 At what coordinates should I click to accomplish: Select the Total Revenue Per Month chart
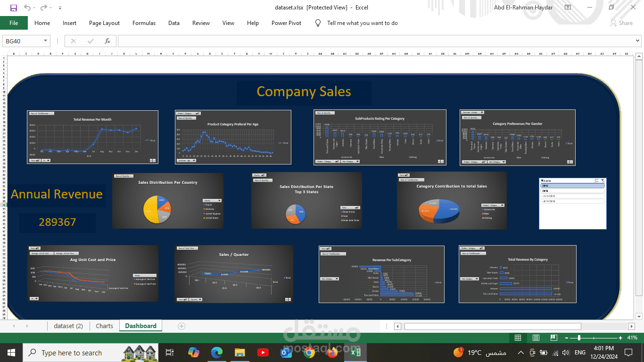(x=92, y=137)
